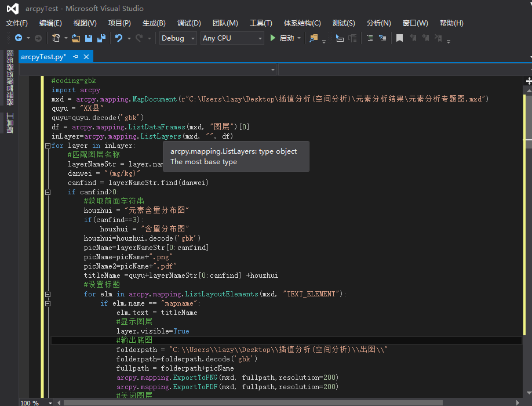The width and height of the screenshot is (532, 406).
Task: Open the 窗口(W) menu
Action: (416, 23)
